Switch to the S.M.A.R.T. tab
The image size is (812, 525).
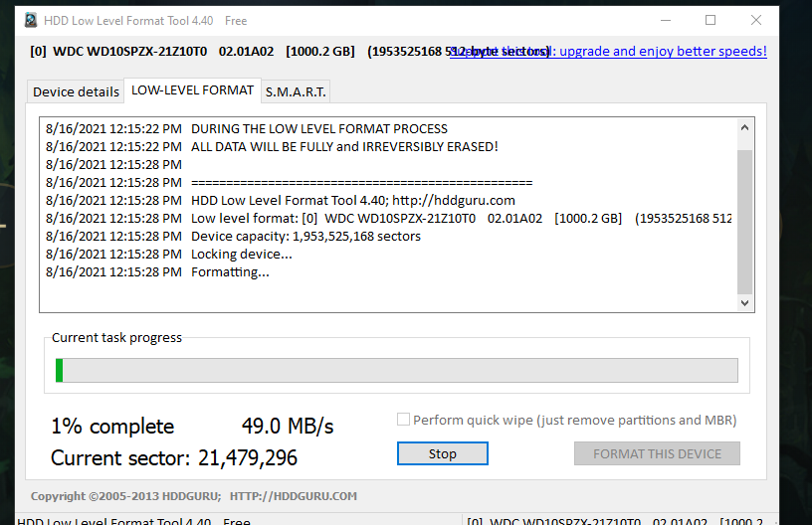point(296,91)
